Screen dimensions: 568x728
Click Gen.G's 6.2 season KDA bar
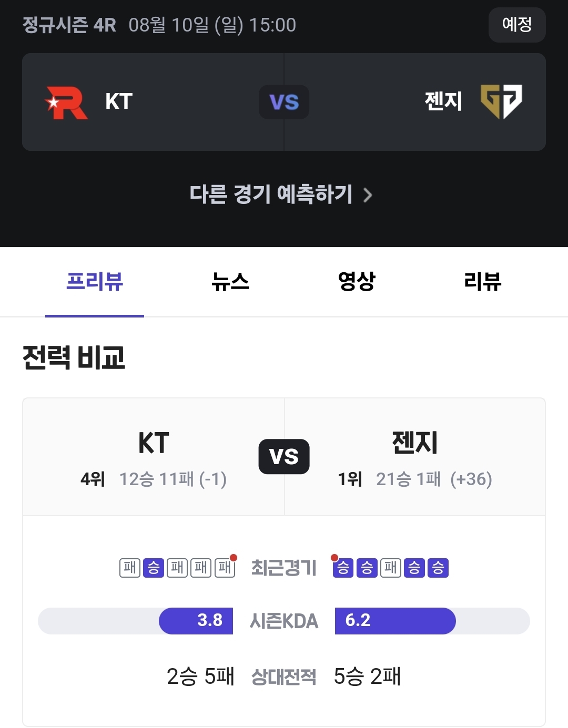click(x=395, y=621)
